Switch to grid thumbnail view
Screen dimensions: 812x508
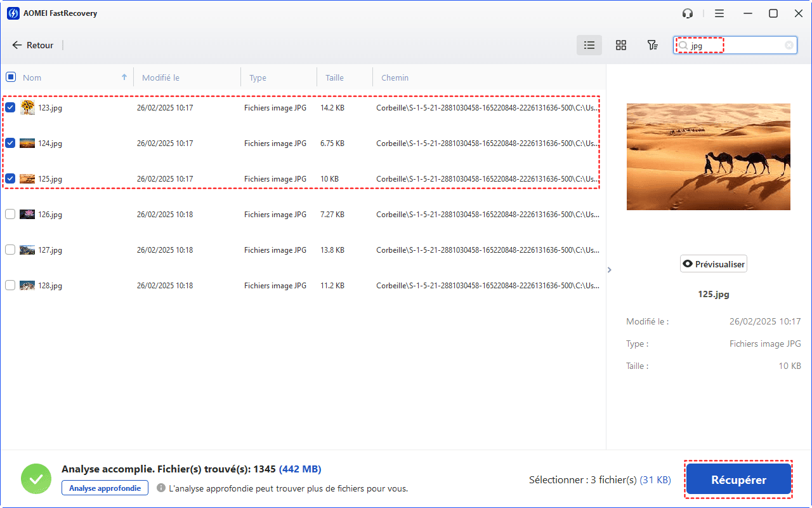621,45
